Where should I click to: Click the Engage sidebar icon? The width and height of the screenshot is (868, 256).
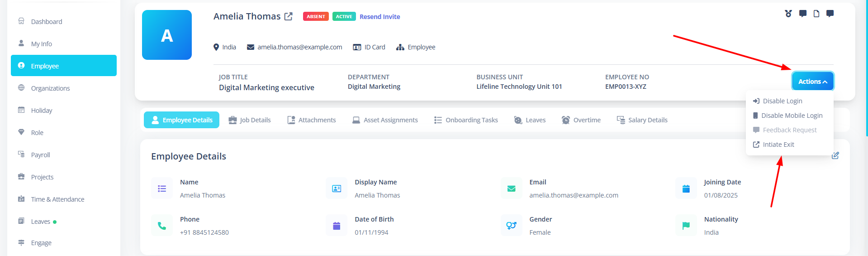coord(21,242)
